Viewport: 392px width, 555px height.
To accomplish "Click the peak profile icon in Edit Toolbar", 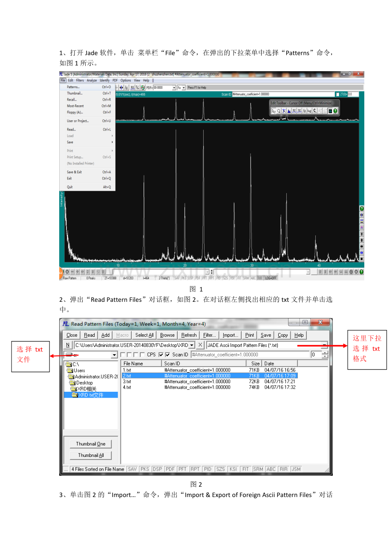I will [x=289, y=111].
